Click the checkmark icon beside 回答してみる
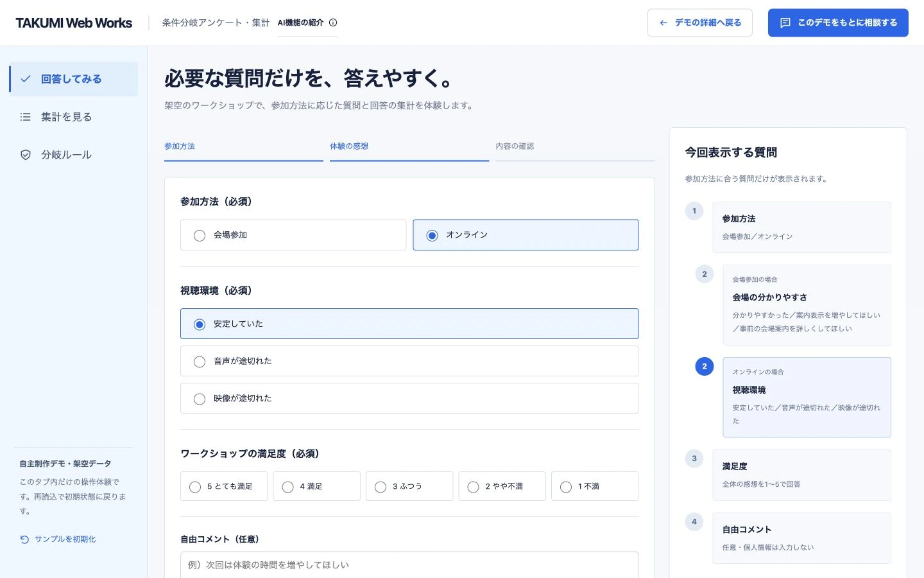 26,79
